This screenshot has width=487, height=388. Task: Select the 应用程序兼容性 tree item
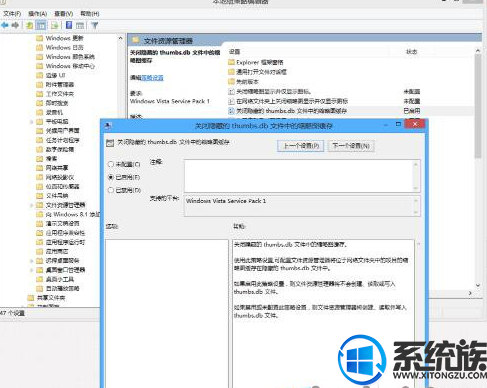65,233
